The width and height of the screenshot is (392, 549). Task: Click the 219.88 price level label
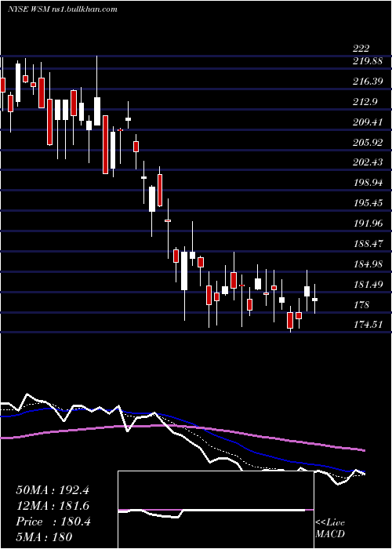click(x=368, y=61)
